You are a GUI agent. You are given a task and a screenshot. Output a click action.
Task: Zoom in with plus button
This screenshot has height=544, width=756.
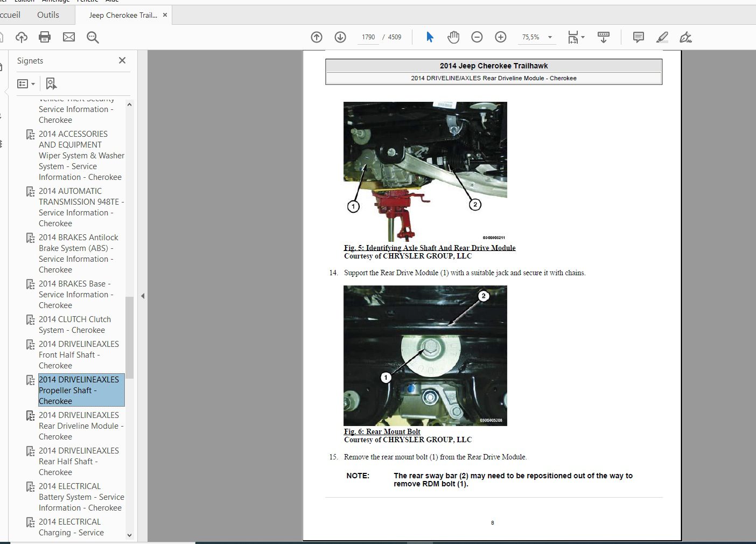501,37
